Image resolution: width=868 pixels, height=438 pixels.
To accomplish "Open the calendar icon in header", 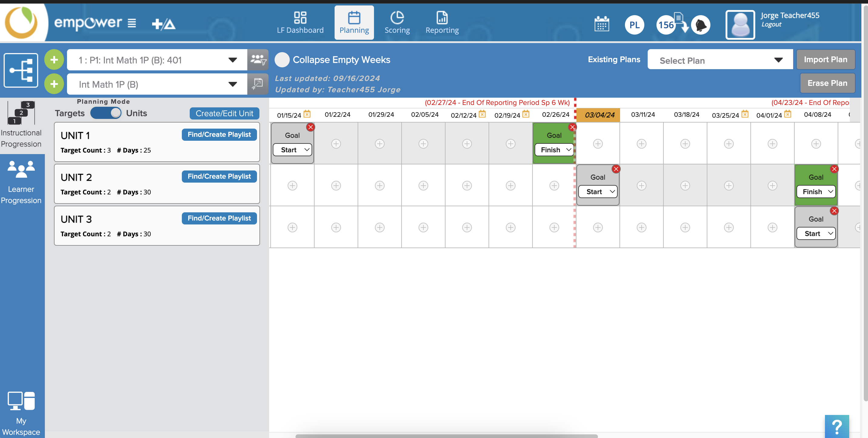I will [x=602, y=24].
